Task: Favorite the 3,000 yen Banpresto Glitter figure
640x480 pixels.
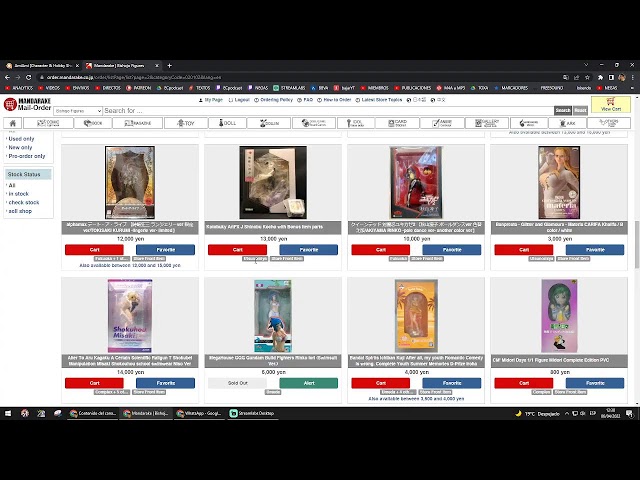Action: click(x=595, y=250)
